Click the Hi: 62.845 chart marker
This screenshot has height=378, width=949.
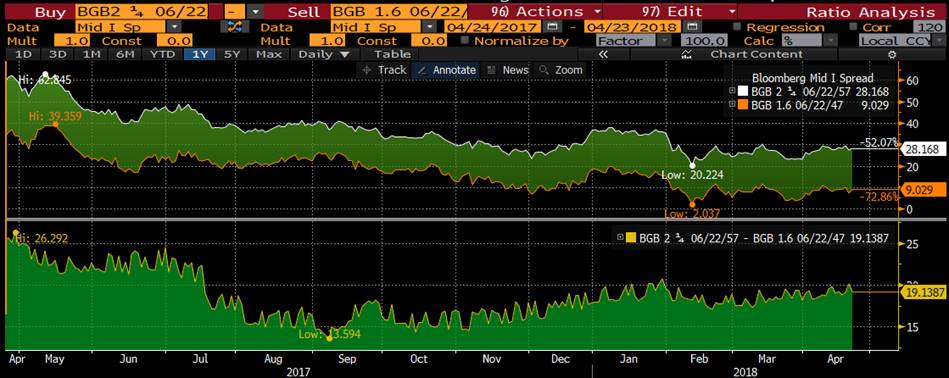click(x=45, y=75)
